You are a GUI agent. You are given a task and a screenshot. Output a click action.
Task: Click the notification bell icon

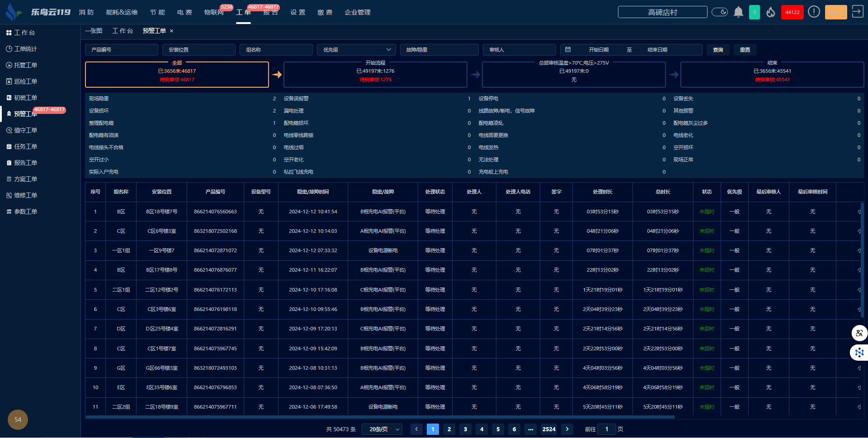(x=738, y=12)
